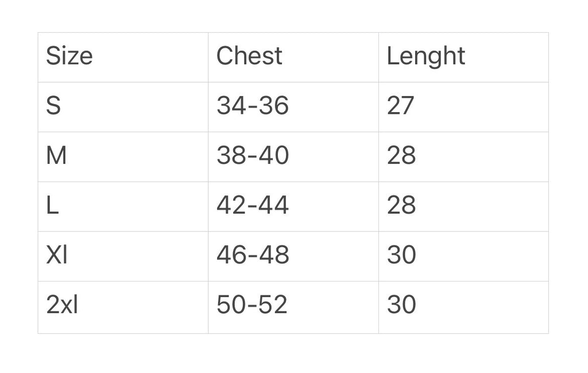The image size is (588, 373).
Task: Click the Size column header
Action: [x=69, y=56]
